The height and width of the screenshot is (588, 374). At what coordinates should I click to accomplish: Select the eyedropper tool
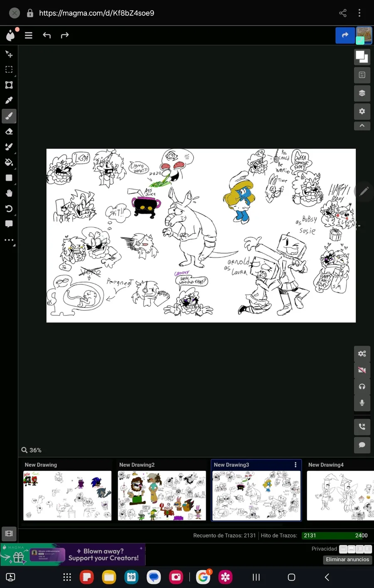point(9,100)
